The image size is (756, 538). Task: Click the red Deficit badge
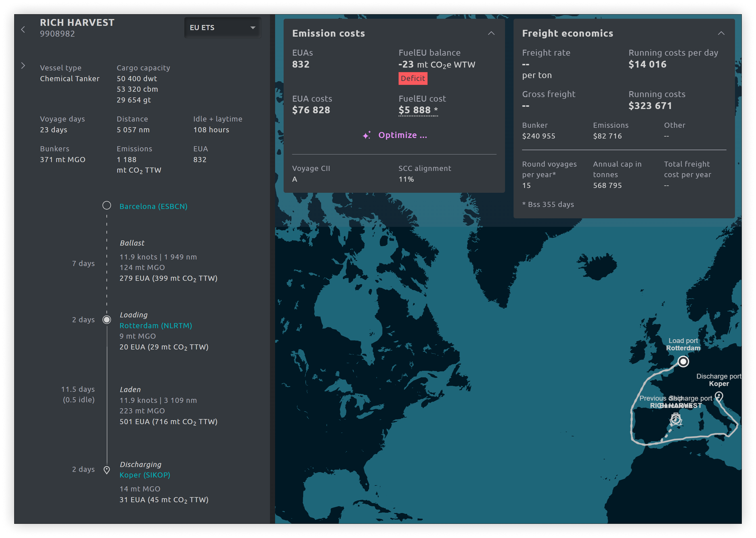(x=412, y=79)
